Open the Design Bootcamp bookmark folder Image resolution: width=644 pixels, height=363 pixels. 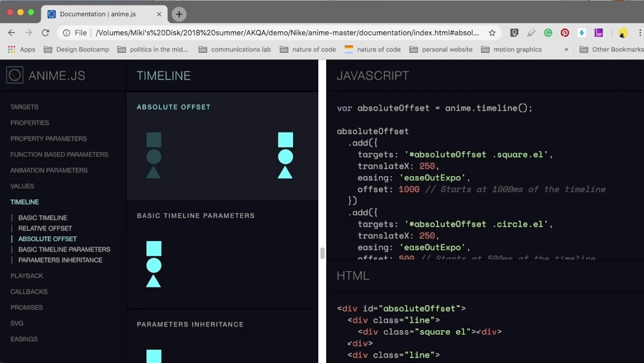pos(76,49)
